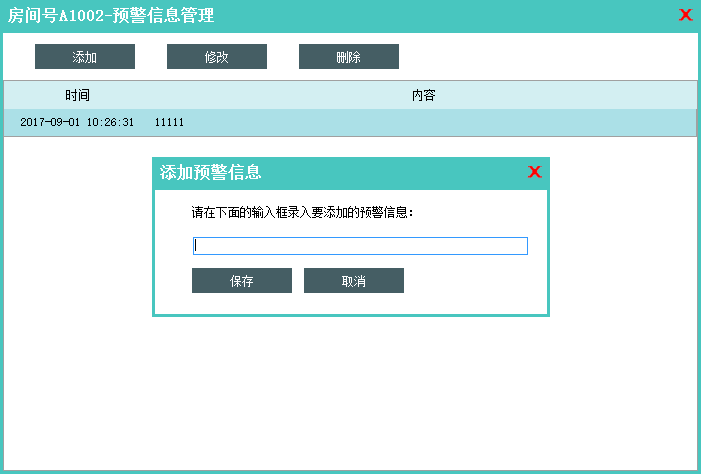
Task: Select the 11111 content cell in the row
Action: click(x=169, y=122)
